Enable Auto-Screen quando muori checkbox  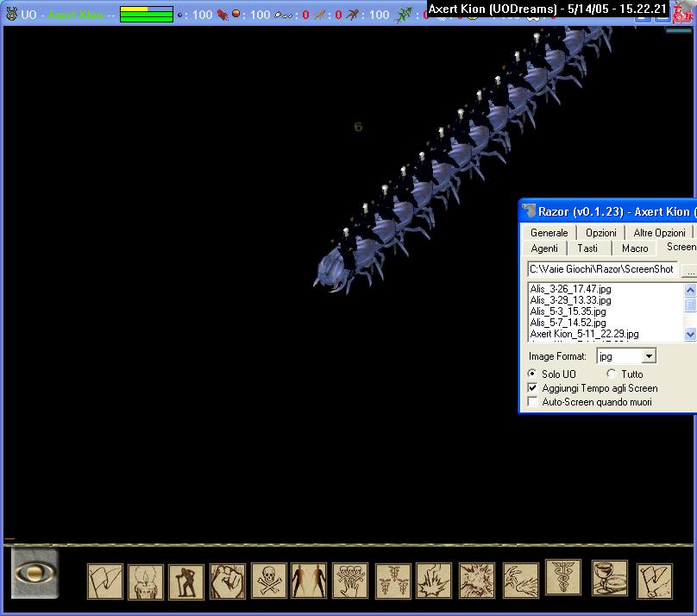click(x=532, y=402)
